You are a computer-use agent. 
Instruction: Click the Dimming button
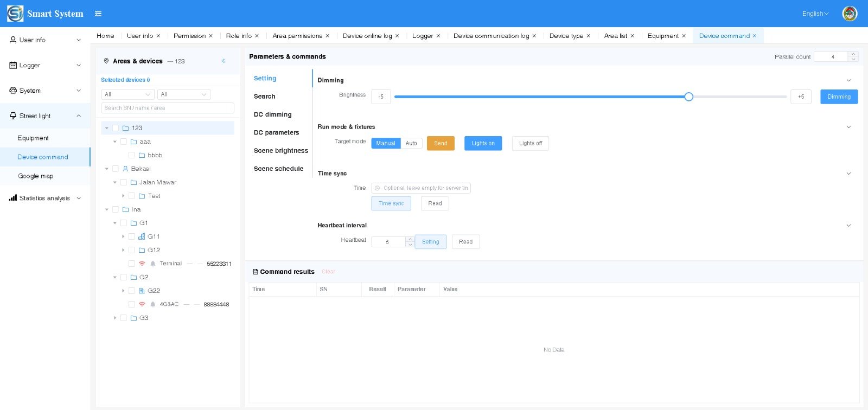pos(839,97)
